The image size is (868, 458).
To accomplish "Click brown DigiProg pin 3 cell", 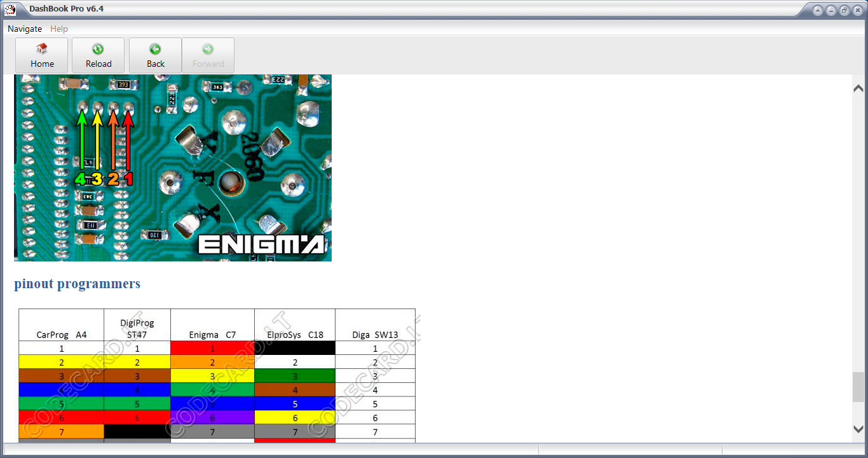I will click(x=137, y=376).
